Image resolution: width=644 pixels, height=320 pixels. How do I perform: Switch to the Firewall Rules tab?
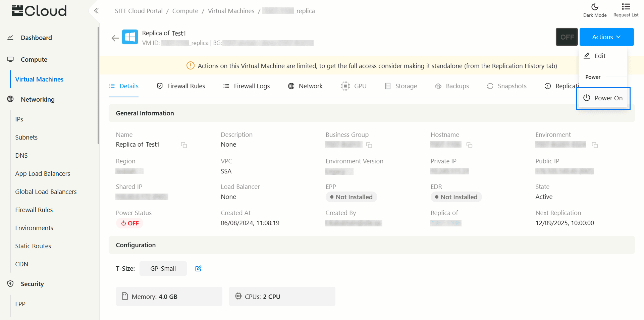pyautogui.click(x=181, y=86)
